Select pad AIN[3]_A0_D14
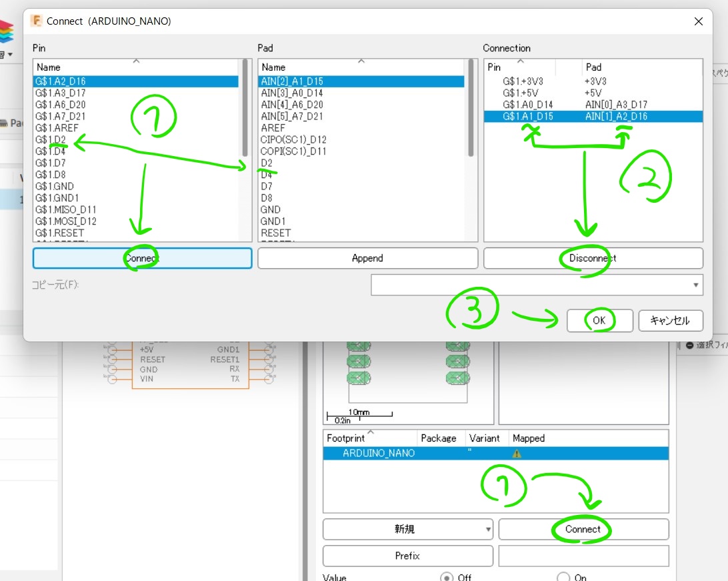The image size is (728, 581). 361,93
